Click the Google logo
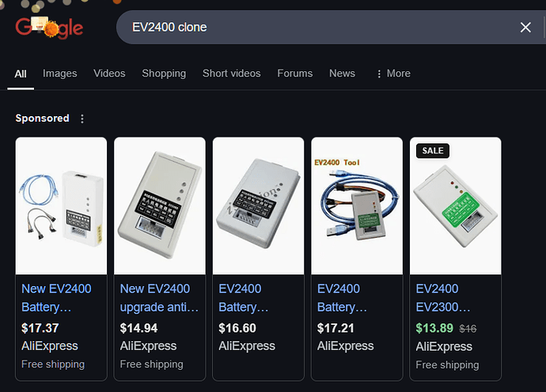The image size is (546, 392). (x=49, y=28)
